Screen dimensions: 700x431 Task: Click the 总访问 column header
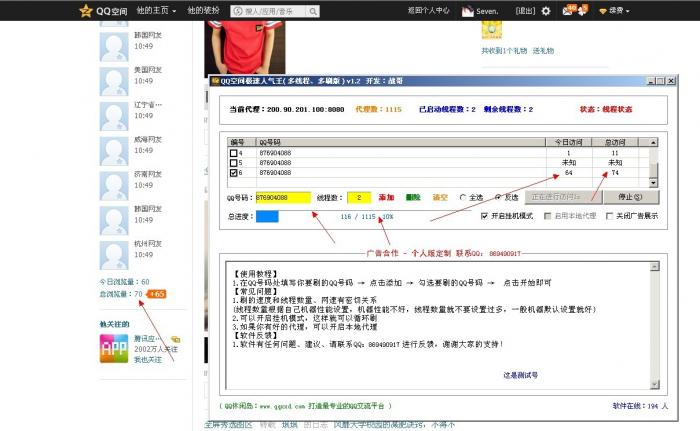point(615,142)
